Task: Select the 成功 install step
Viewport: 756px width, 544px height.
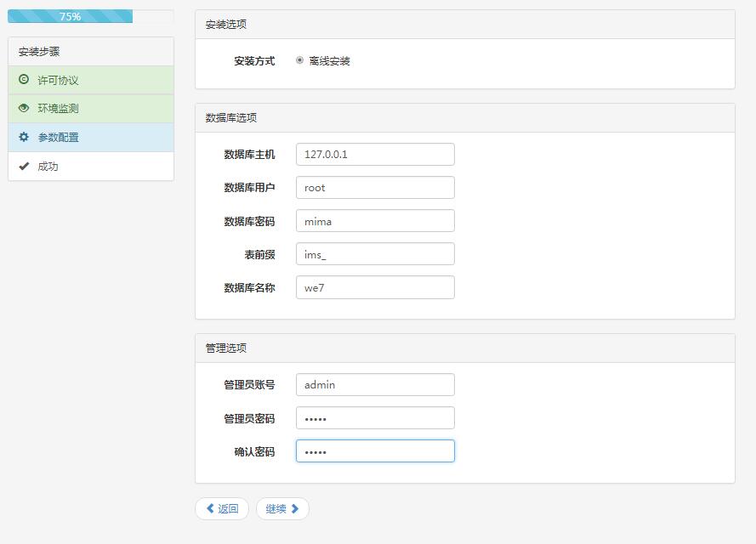Action: point(91,167)
